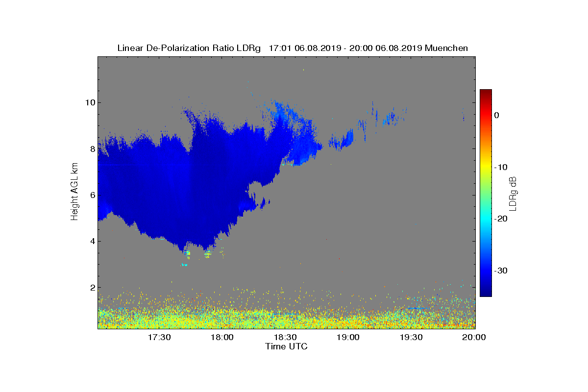The width and height of the screenshot is (588, 392).
Task: Click the 19:00 time axis label
Action: pyautogui.click(x=348, y=338)
